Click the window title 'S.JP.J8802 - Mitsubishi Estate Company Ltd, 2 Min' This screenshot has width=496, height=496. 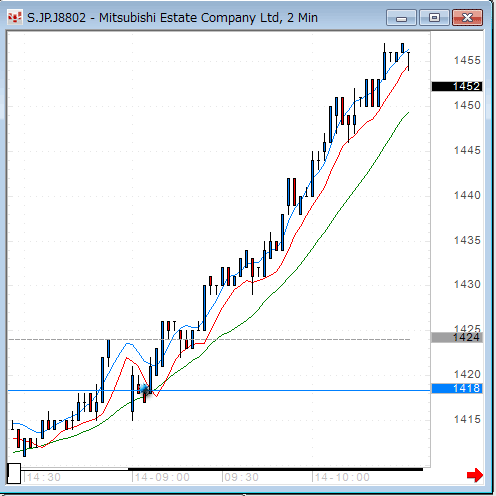point(172,18)
